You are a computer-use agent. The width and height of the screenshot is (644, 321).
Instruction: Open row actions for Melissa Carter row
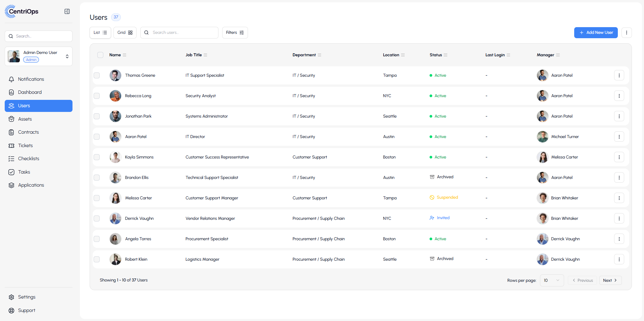pyautogui.click(x=619, y=198)
